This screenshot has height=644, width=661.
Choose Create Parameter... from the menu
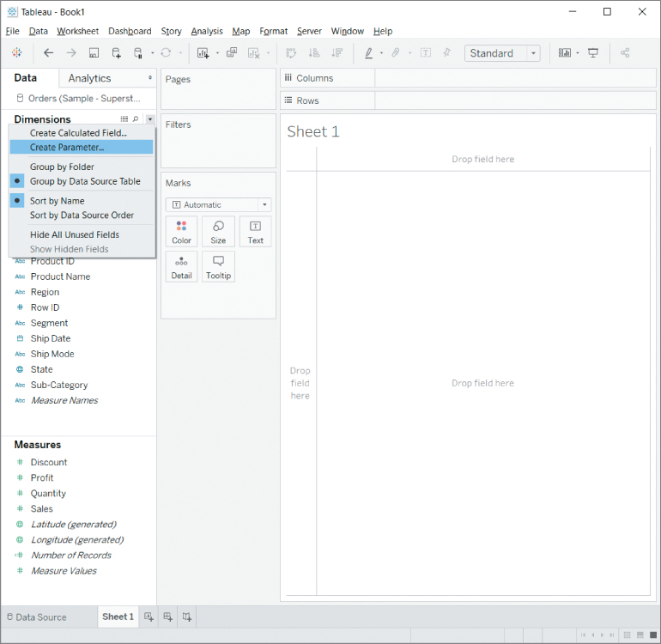[82, 147]
